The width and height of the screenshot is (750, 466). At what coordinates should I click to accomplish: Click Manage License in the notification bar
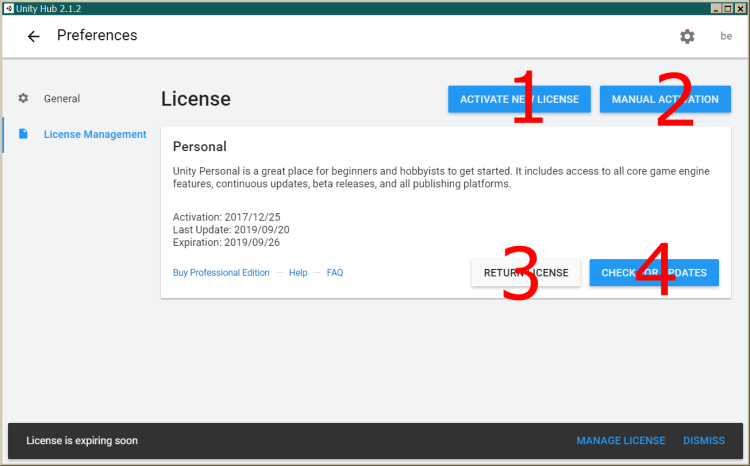(x=620, y=441)
